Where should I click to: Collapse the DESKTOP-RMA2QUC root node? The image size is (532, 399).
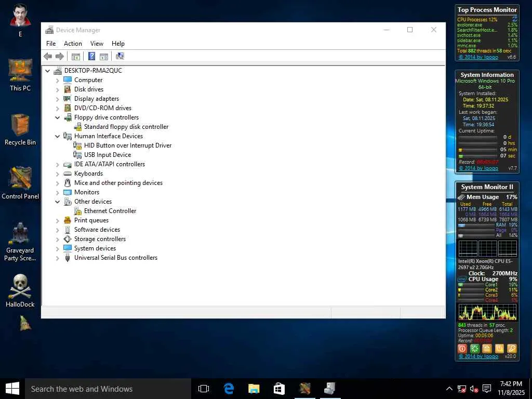(x=47, y=71)
